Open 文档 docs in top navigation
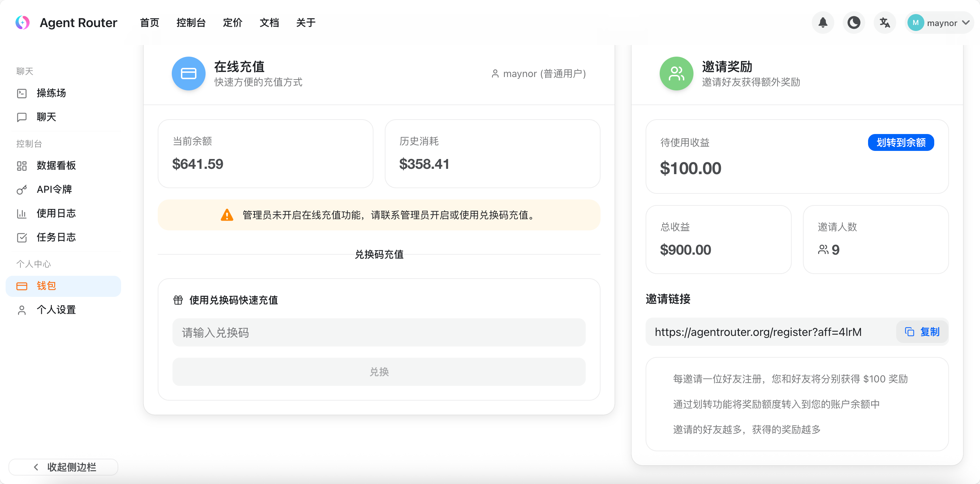 (x=269, y=23)
